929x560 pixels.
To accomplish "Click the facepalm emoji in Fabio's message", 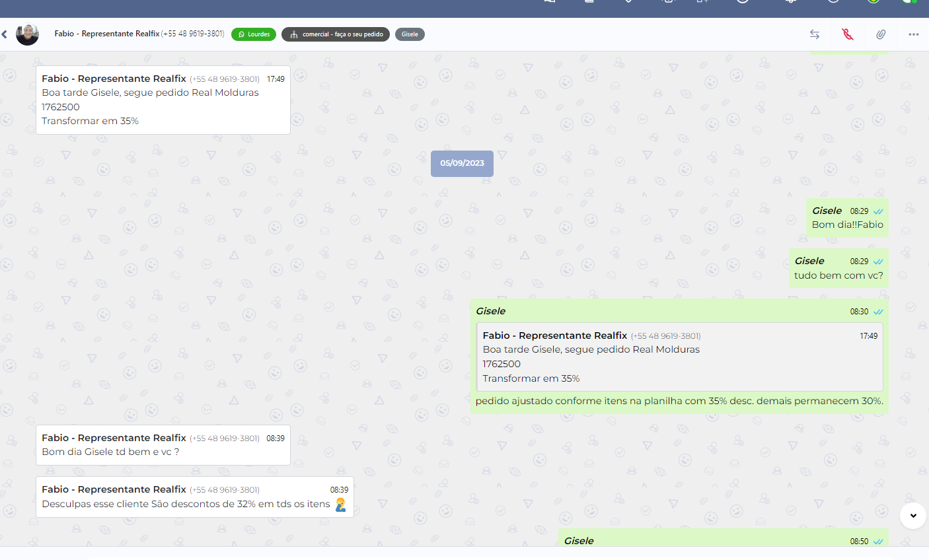I will click(x=340, y=505).
